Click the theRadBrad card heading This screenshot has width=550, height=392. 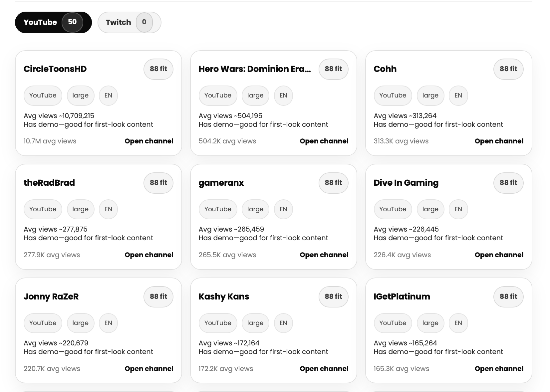click(49, 183)
